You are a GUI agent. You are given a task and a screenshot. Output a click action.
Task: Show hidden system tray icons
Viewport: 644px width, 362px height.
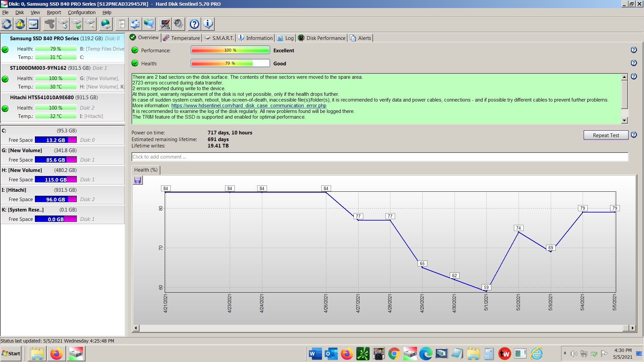565,353
